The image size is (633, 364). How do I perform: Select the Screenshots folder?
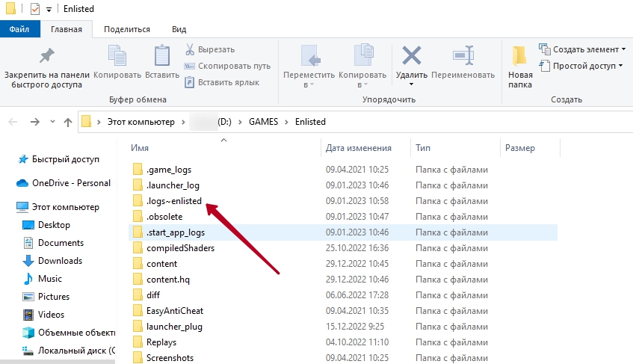click(x=170, y=358)
